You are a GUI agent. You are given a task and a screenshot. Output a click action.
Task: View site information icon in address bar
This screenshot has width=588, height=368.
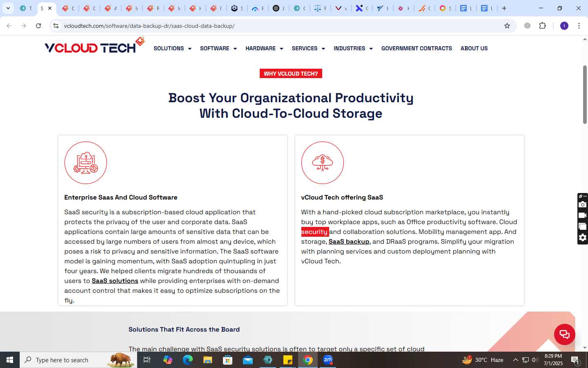[56, 26]
